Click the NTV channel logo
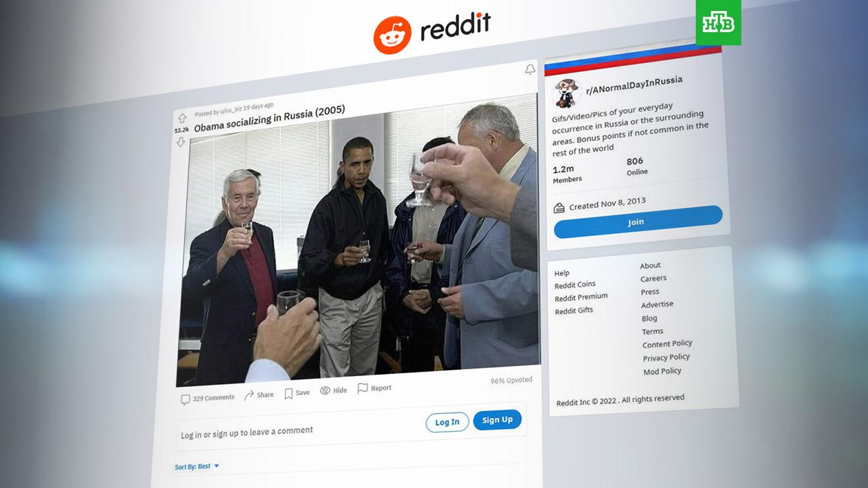 coord(718,22)
